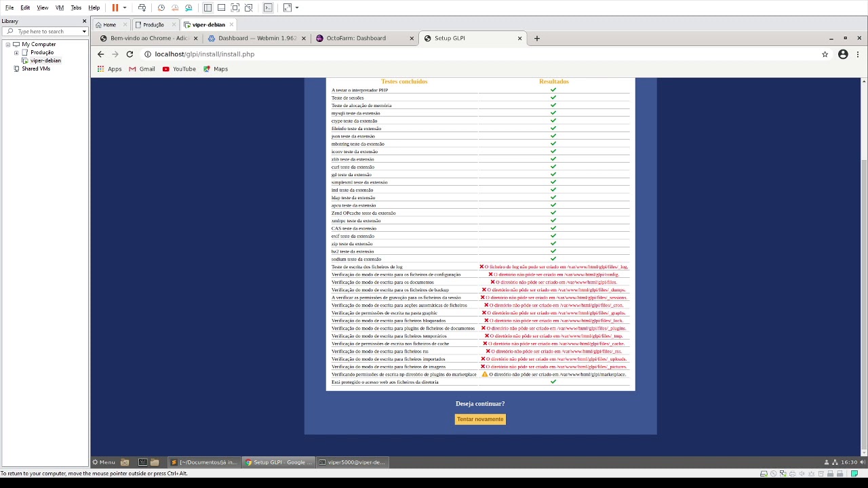Launch the terminal from the taskbar

tap(142, 462)
